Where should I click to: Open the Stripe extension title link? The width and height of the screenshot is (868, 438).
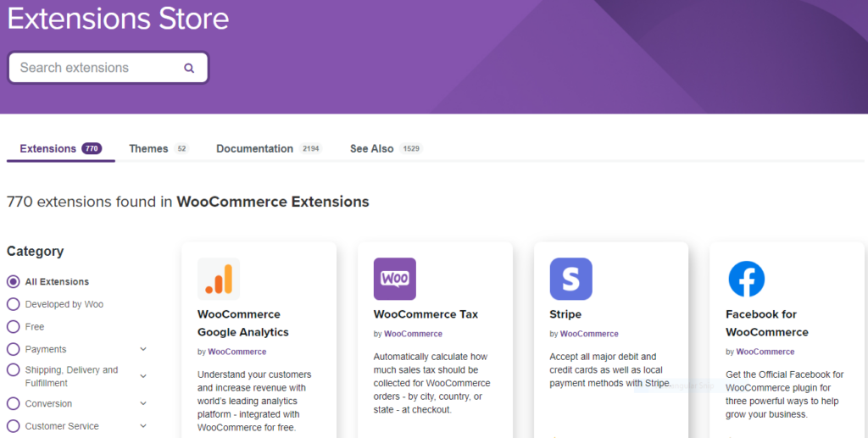[x=565, y=314]
